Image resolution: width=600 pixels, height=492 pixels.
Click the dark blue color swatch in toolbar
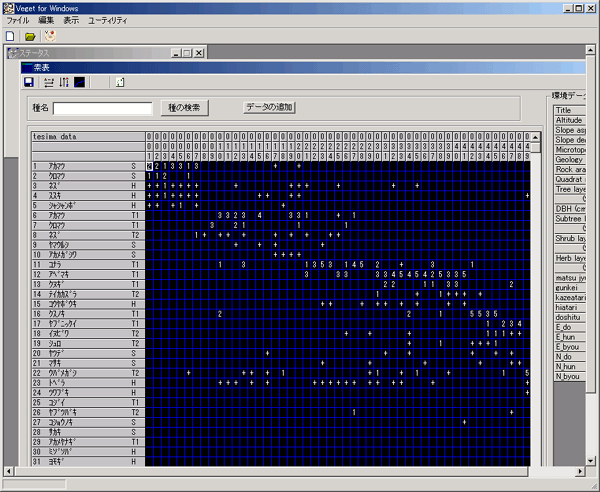tap(80, 82)
